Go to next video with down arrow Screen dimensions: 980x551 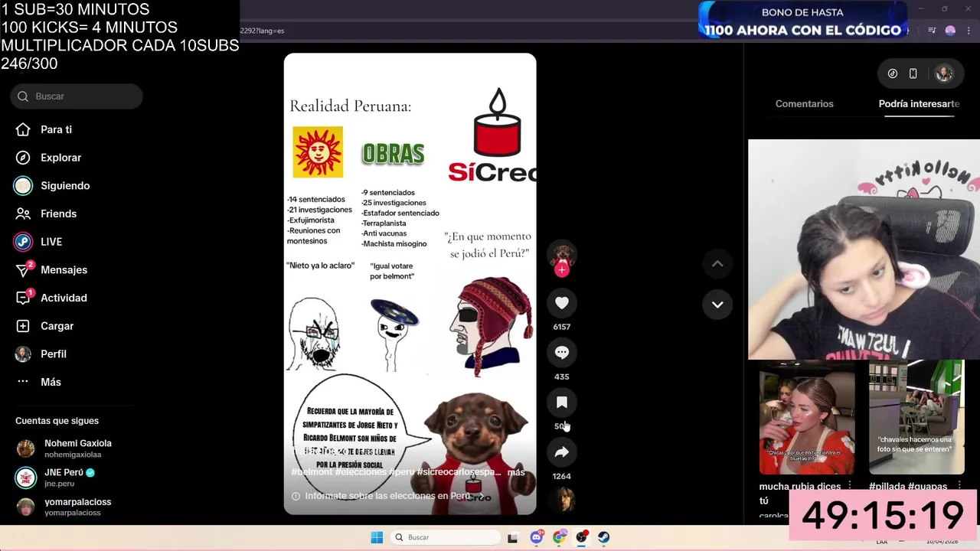(x=717, y=305)
